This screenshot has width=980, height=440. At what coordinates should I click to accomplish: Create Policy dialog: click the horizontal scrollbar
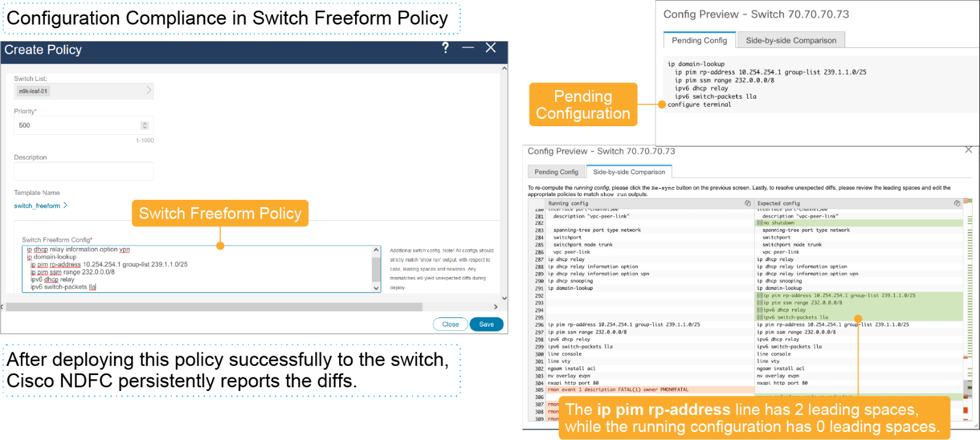tap(214, 306)
